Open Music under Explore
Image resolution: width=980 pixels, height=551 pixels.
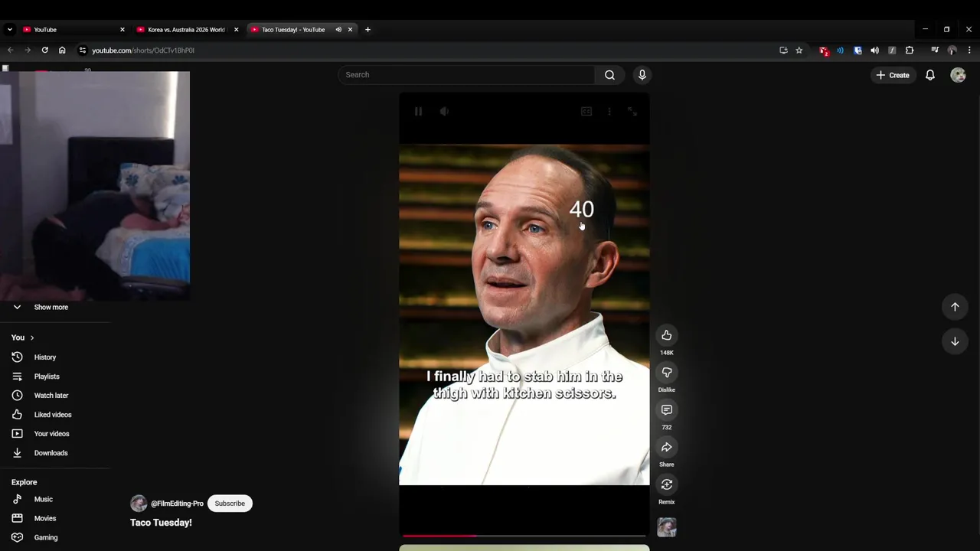tap(43, 499)
